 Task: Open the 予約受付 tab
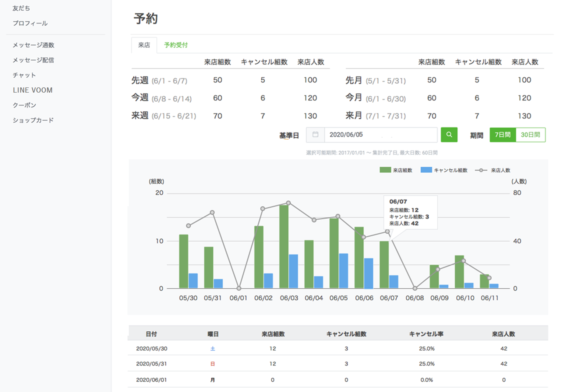(x=176, y=45)
